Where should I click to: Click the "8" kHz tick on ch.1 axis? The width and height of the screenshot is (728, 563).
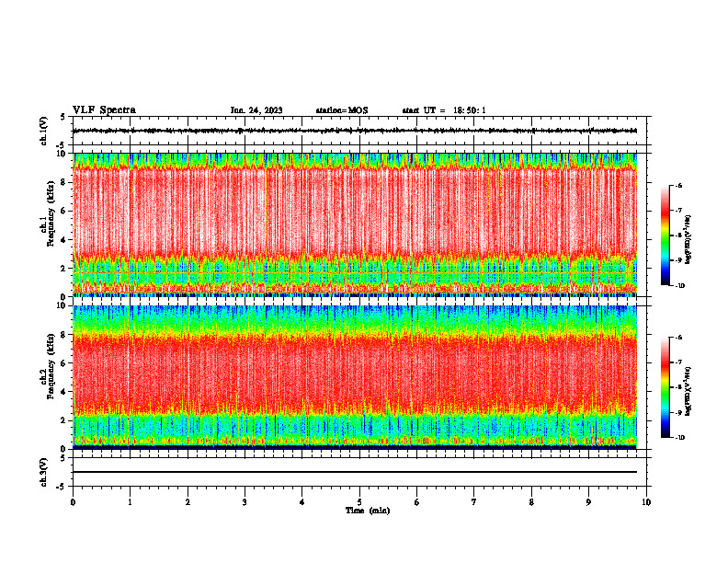(64, 182)
